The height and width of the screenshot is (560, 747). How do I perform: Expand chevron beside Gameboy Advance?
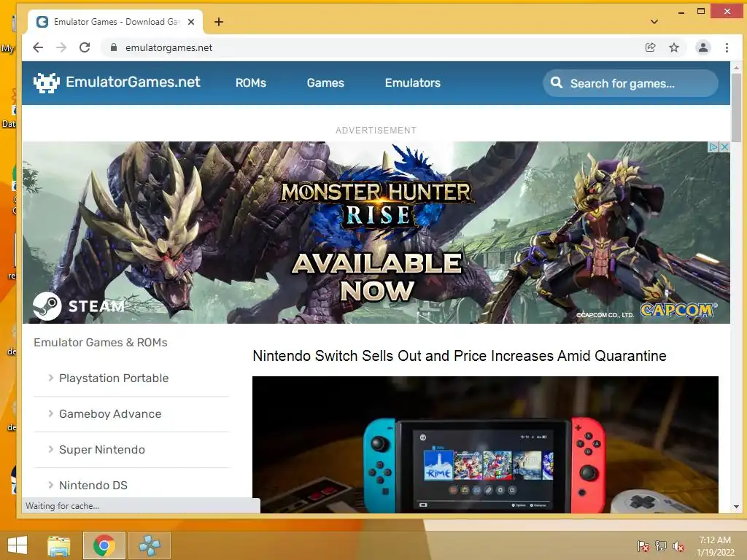pos(50,413)
